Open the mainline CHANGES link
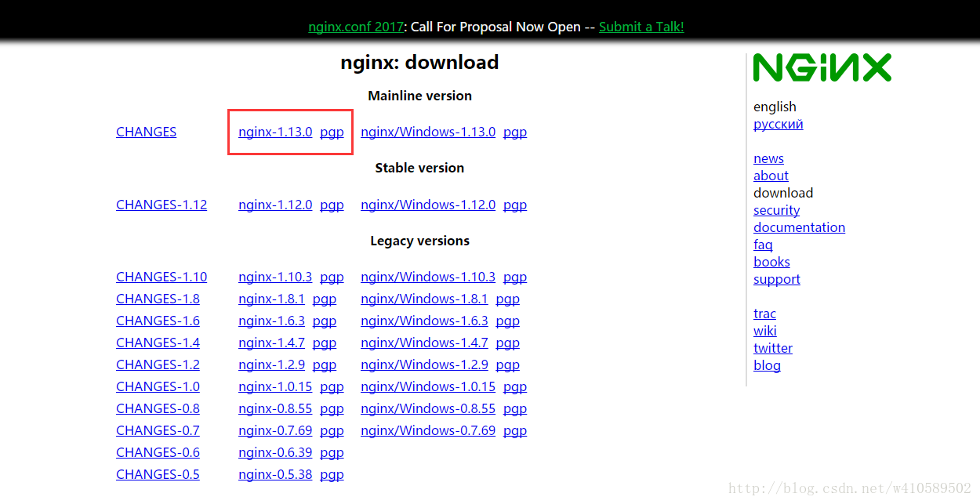The image size is (980, 504). 146,132
